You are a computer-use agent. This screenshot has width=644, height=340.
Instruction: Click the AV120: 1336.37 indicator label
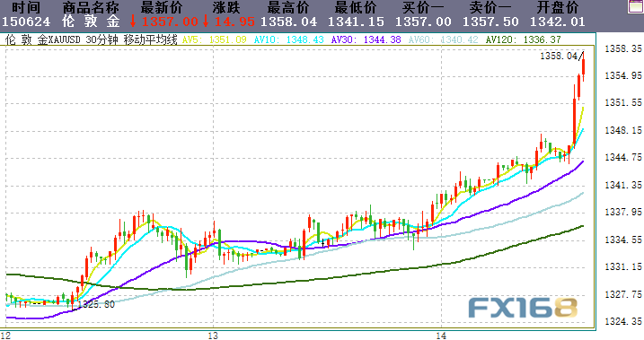[x=524, y=39]
